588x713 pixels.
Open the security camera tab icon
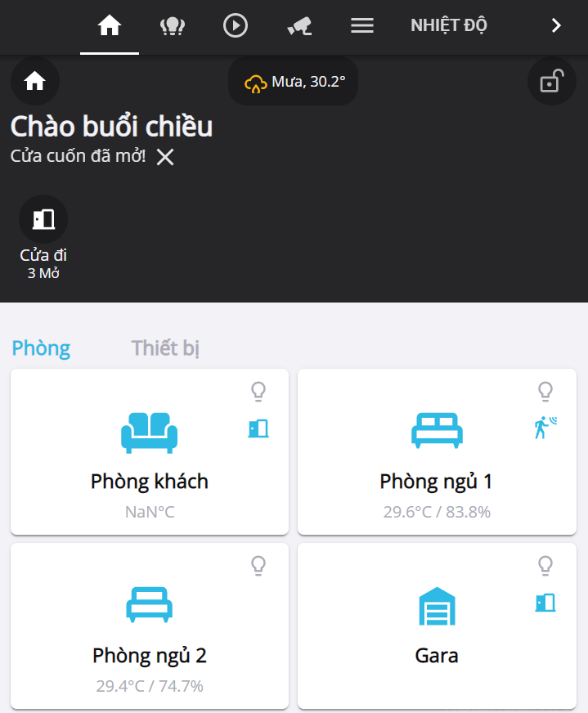299,26
